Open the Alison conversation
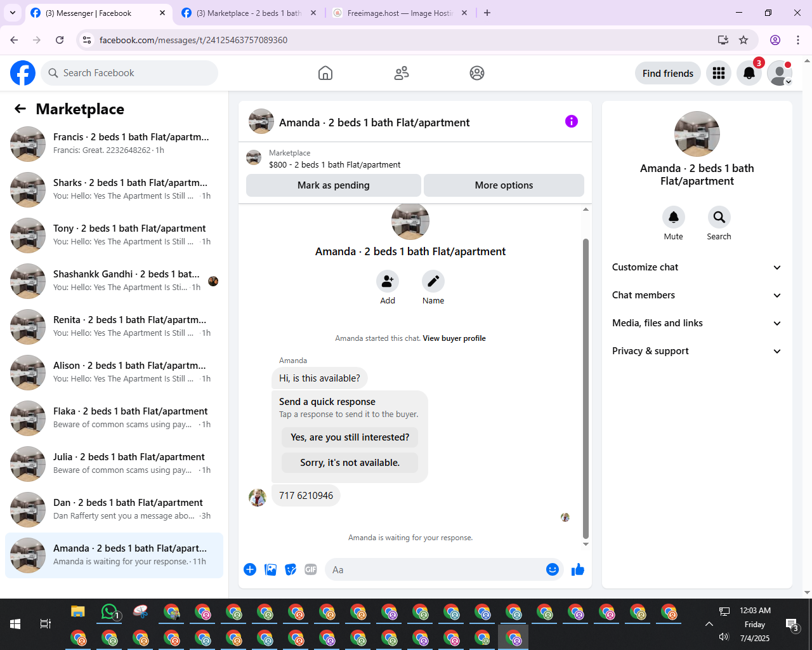This screenshot has height=650, width=812. [114, 372]
